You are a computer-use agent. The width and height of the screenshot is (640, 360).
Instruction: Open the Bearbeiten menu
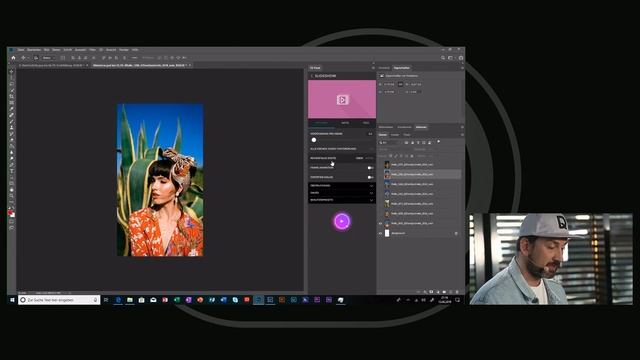[34, 50]
